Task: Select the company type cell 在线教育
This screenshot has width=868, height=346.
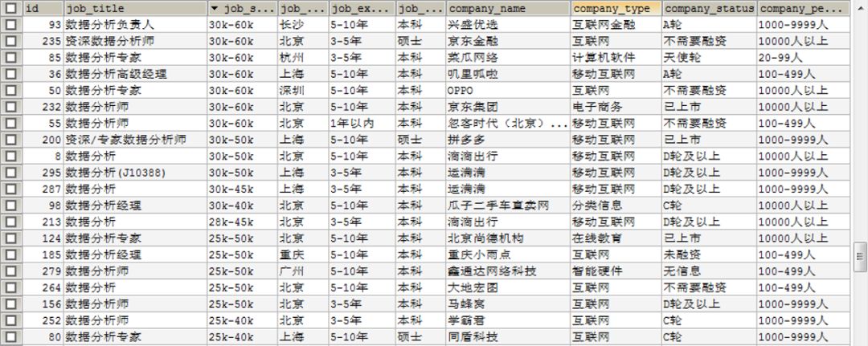Action: tap(616, 238)
